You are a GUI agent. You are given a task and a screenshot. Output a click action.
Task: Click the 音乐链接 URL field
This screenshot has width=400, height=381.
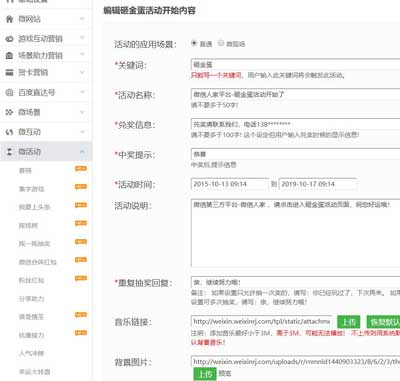pyautogui.click(x=262, y=322)
